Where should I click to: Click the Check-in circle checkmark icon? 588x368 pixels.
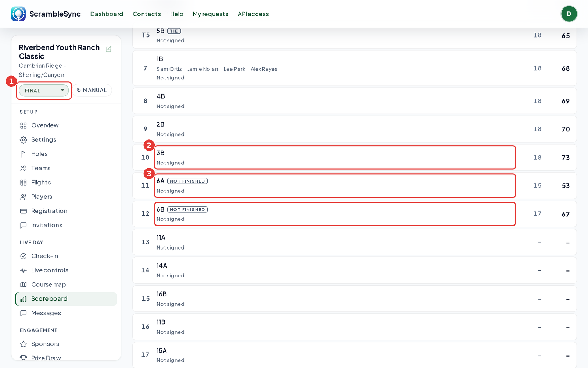24,256
